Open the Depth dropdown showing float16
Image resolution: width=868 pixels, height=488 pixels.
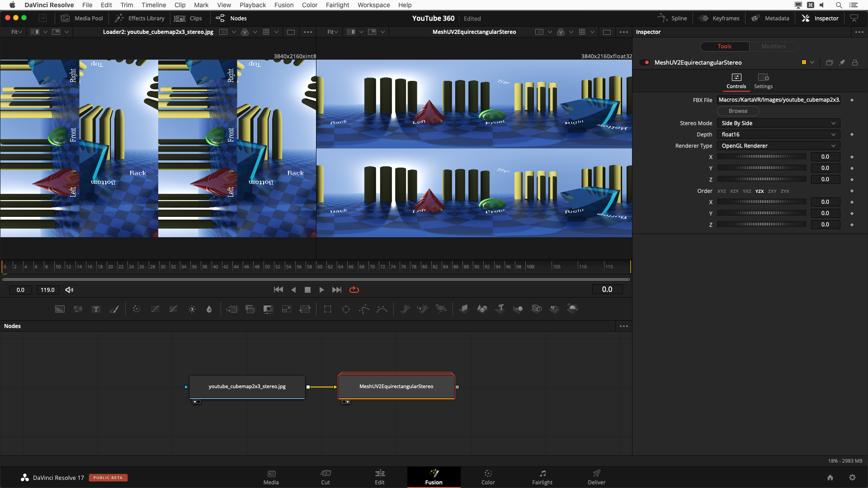tap(778, 135)
